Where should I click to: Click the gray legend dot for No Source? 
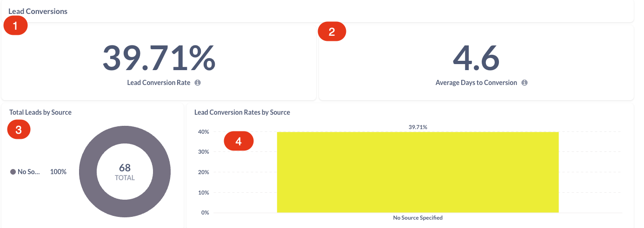coord(13,172)
